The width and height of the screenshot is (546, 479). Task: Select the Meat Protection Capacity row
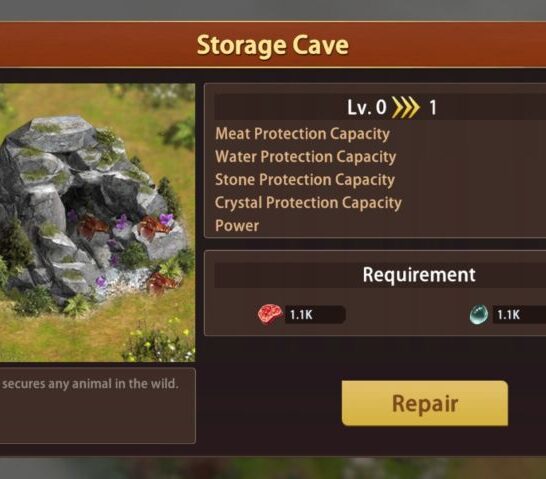coord(380,134)
